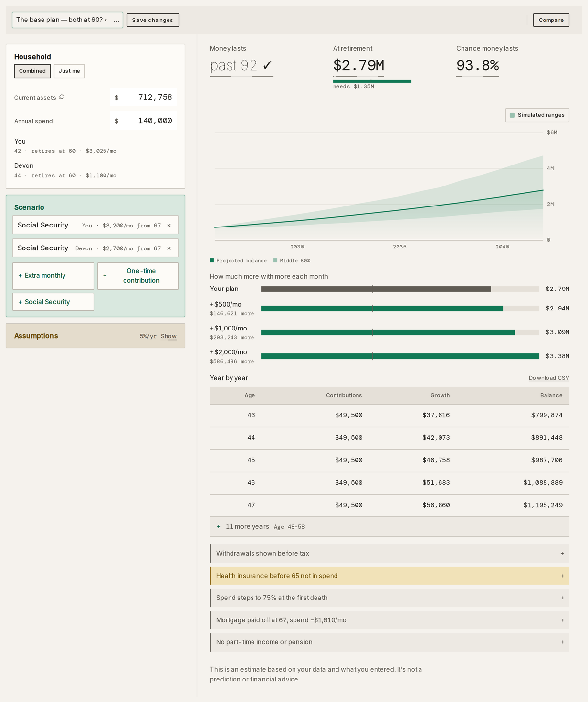Expand Mortgage paid off at 67 note

pos(390,620)
